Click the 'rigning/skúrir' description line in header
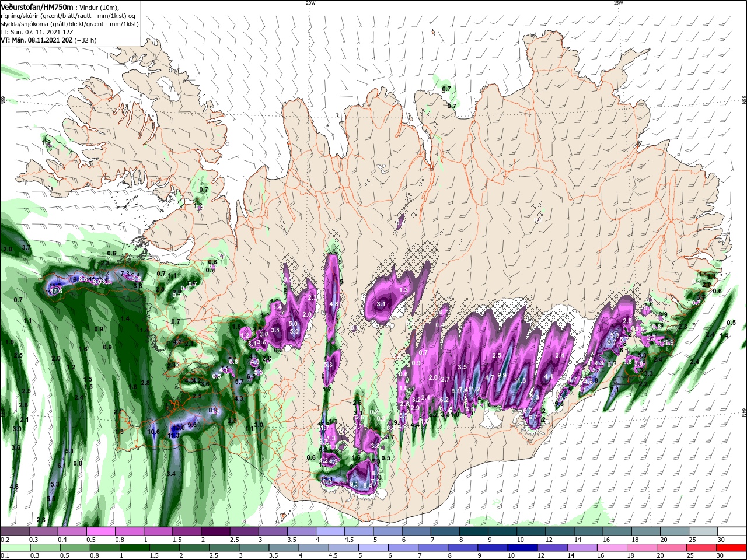The image size is (747, 560). tap(68, 16)
